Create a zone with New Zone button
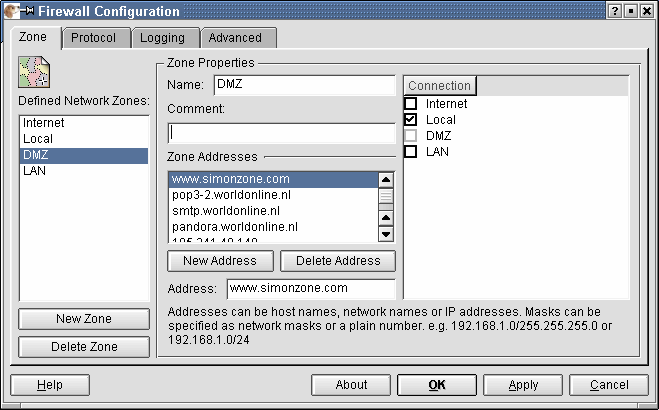Image resolution: width=659 pixels, height=410 pixels. tap(84, 319)
